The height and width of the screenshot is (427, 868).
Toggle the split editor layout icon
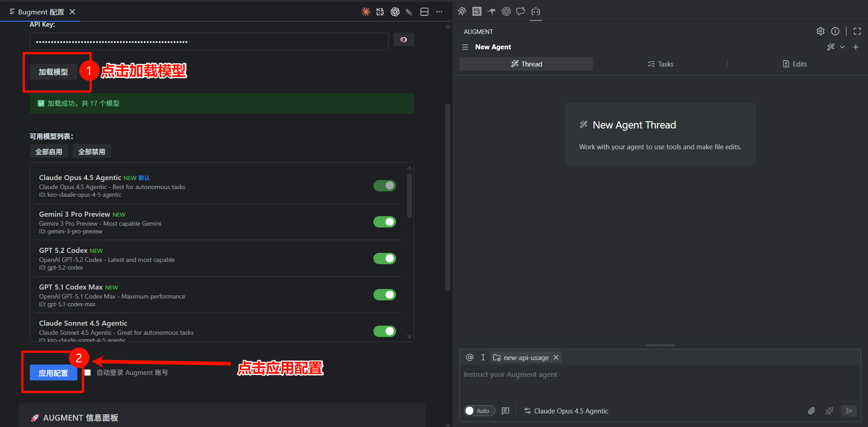click(425, 12)
